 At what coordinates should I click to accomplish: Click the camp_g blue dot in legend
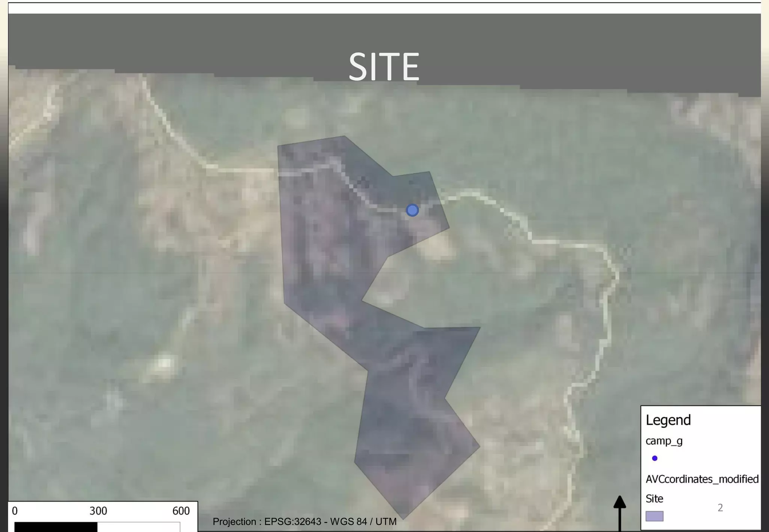click(x=654, y=458)
